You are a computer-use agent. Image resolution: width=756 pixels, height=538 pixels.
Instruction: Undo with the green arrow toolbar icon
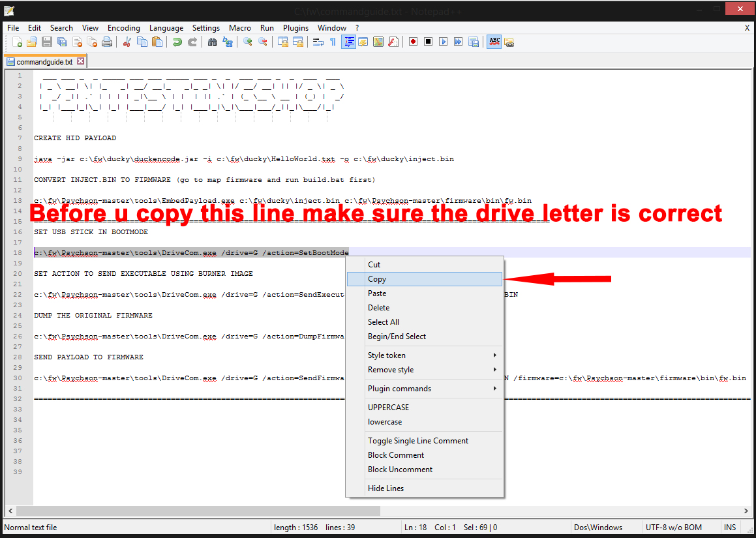(177, 42)
